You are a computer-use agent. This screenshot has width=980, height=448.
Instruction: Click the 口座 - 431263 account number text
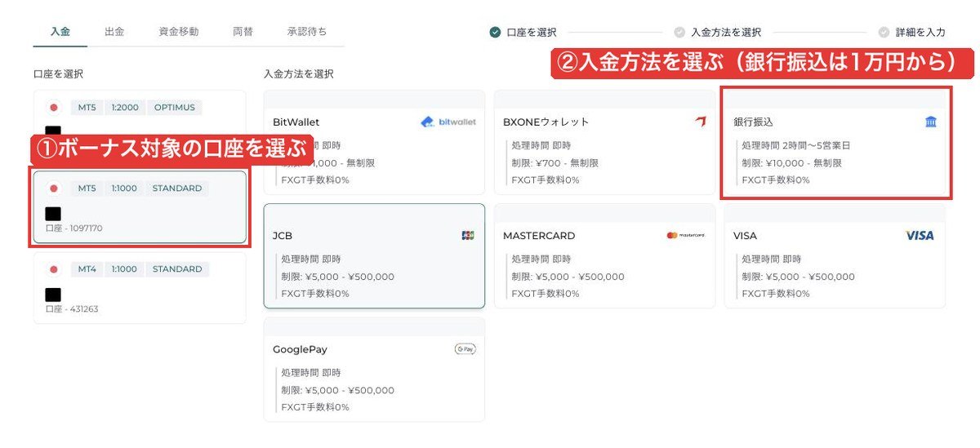coord(72,309)
